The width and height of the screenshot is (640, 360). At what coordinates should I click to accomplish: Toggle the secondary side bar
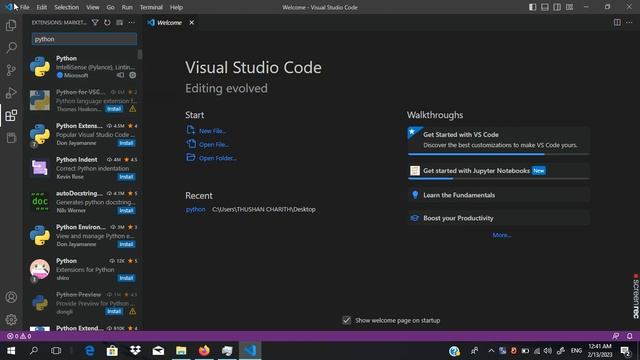557,7
